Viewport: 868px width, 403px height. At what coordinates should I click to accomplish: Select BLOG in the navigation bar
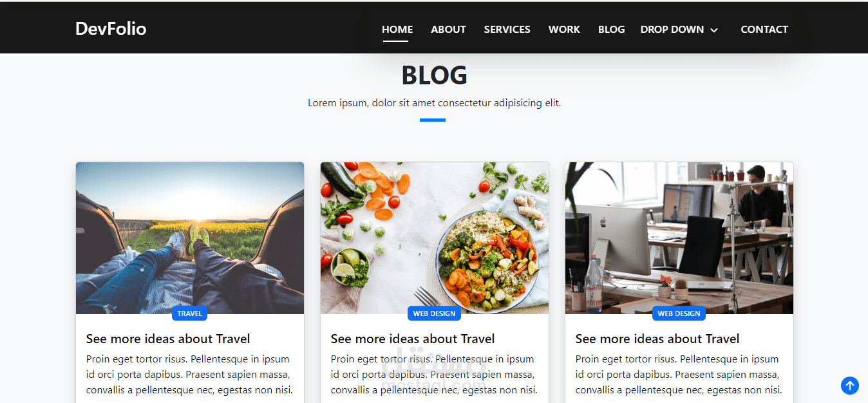[611, 29]
